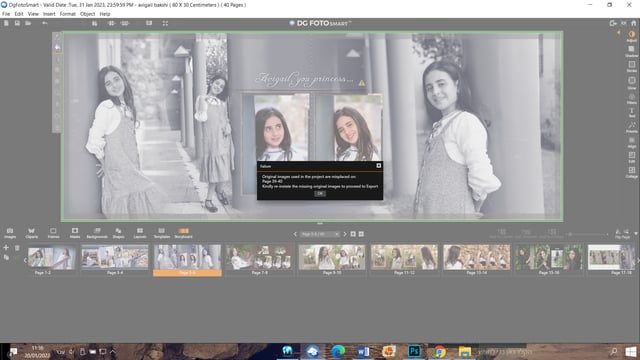Screen dimensions: 640x360
Task: Open the Images library tab
Action: [x=10, y=233]
